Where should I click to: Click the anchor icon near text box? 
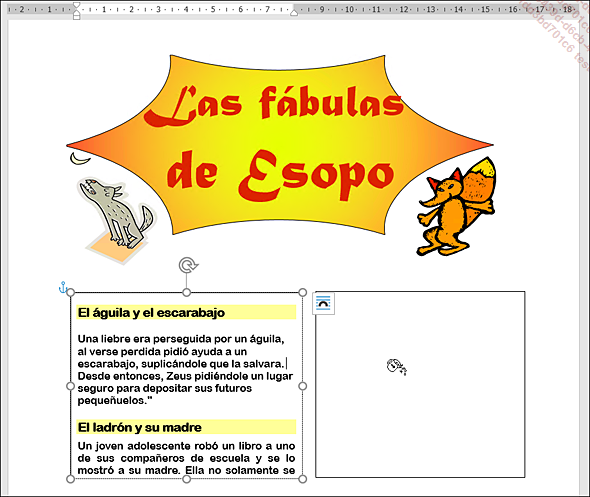pos(63,287)
